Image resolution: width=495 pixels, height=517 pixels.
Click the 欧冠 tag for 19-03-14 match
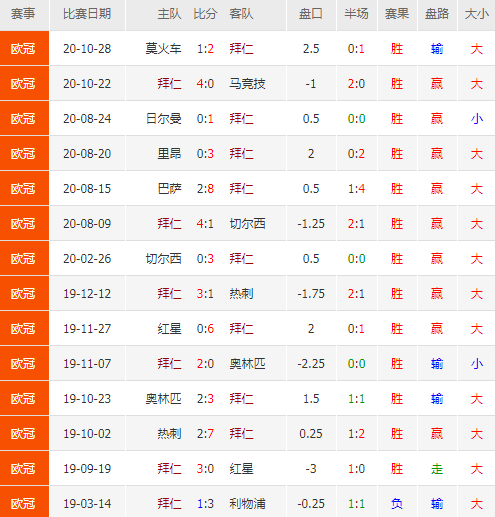tap(23, 504)
